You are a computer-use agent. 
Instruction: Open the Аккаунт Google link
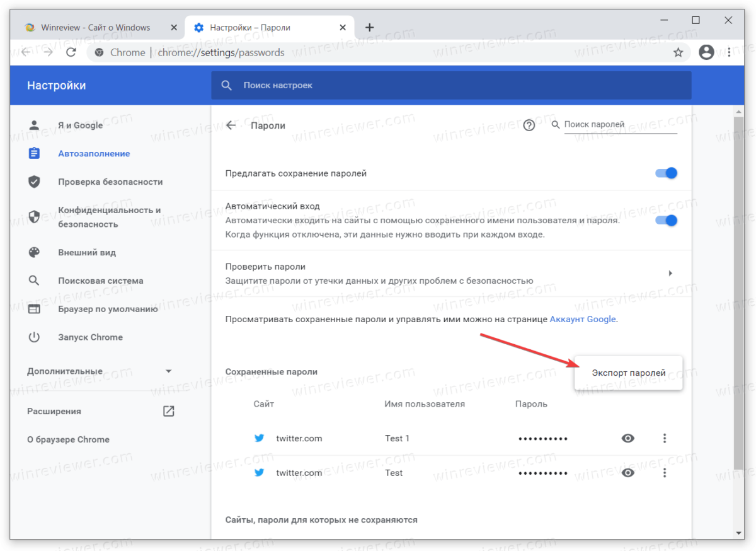point(583,319)
